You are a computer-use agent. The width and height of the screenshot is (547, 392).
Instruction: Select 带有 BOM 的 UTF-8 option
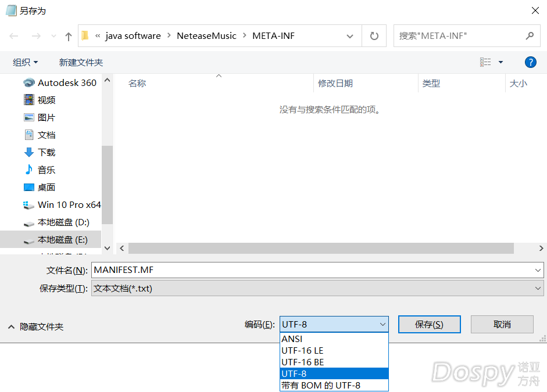pos(320,385)
